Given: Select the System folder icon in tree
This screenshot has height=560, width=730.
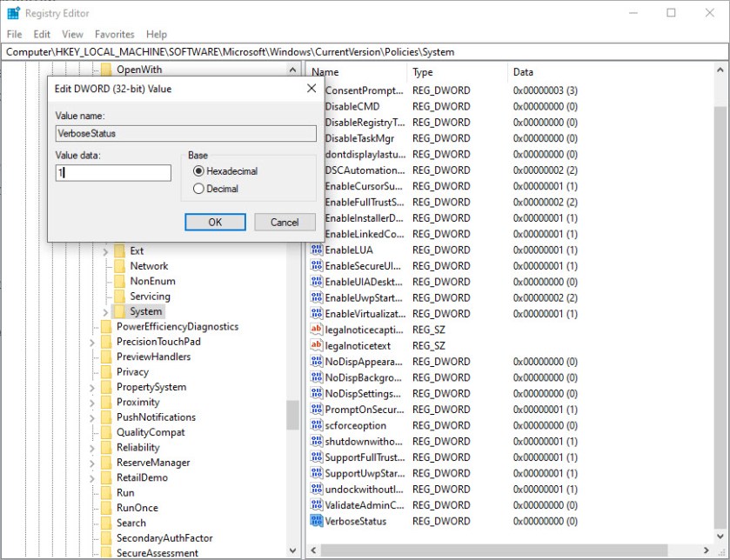Looking at the screenshot, I should (120, 311).
